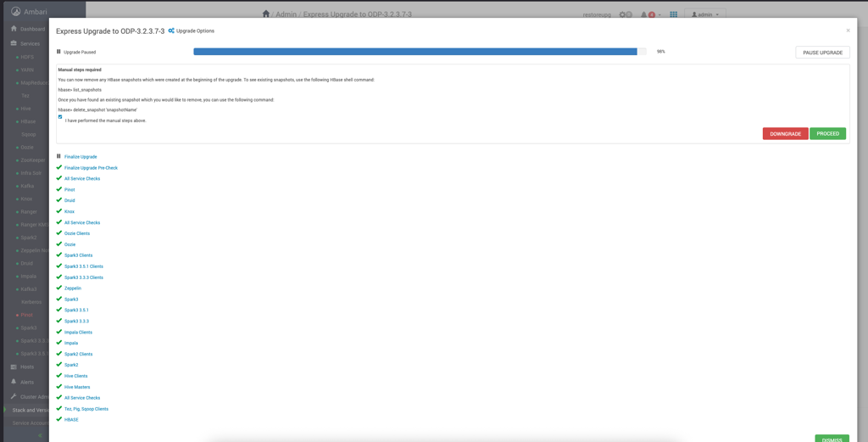
Task: Click green checkmark beside Impala Clients row
Action: [58, 332]
